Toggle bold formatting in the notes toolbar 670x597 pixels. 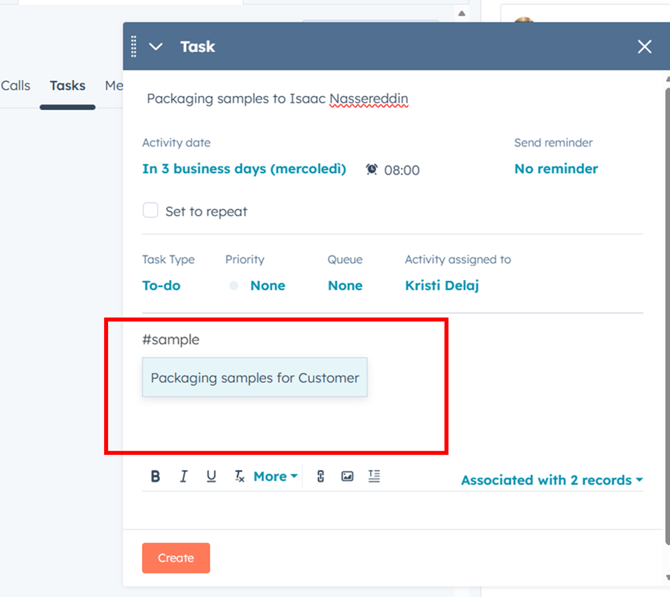[155, 477]
